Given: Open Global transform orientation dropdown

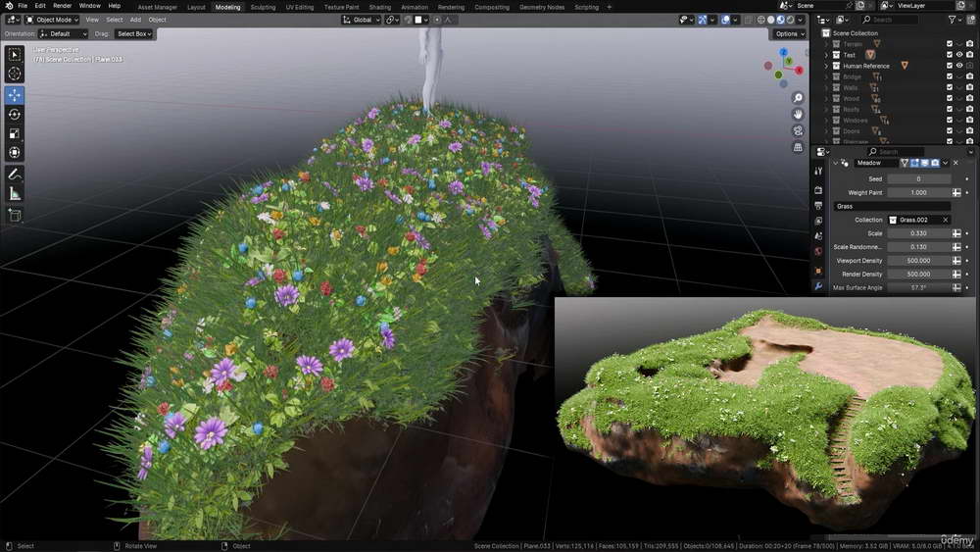Looking at the screenshot, I should click(x=361, y=20).
